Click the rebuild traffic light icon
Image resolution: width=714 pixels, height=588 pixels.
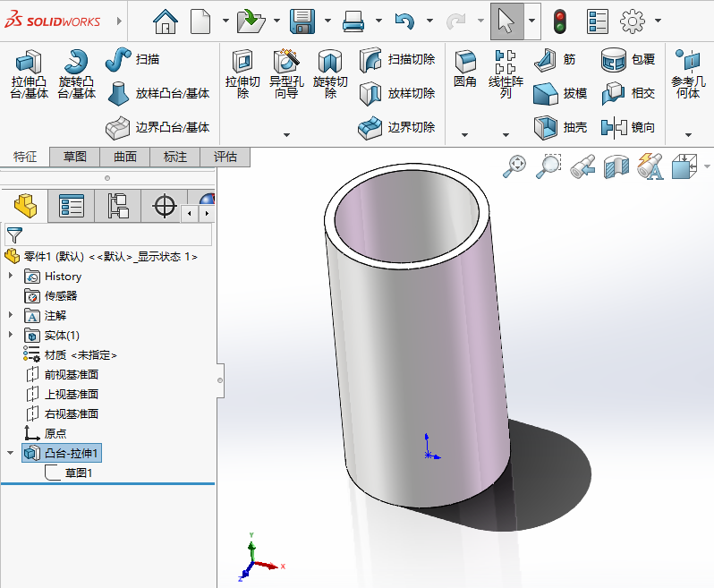point(560,21)
